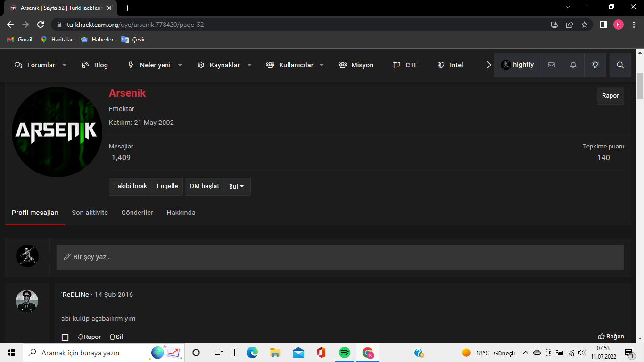Open the Cortana circle icon on taskbar

pos(197,353)
